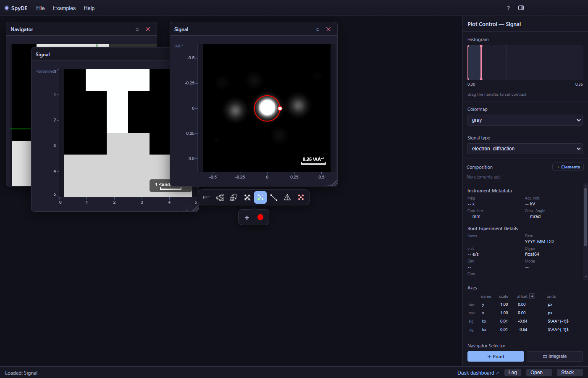Toggle the highlighted virtual imaging dots tool
Image resolution: width=588 pixels, height=378 pixels.
[x=260, y=197]
